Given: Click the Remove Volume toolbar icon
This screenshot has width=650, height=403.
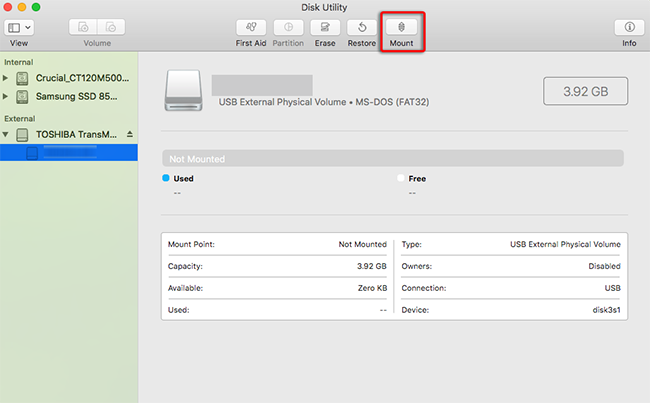Looking at the screenshot, I should [111, 27].
